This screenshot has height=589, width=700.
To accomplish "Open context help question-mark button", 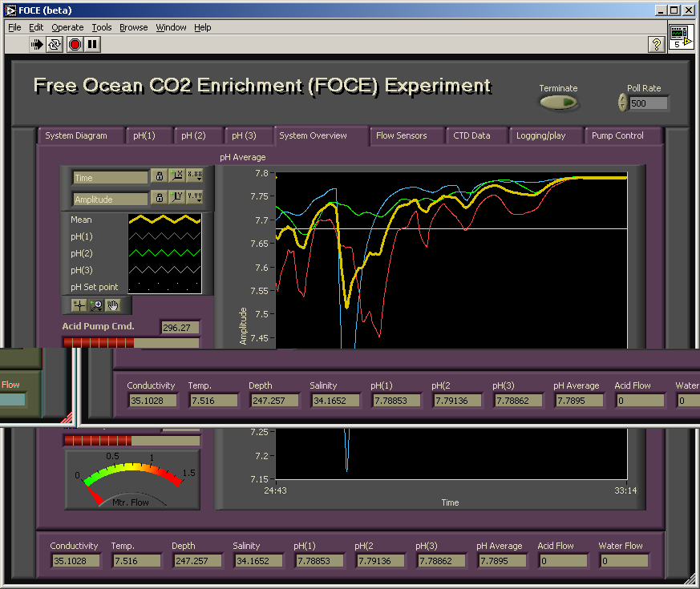I will tap(656, 44).
